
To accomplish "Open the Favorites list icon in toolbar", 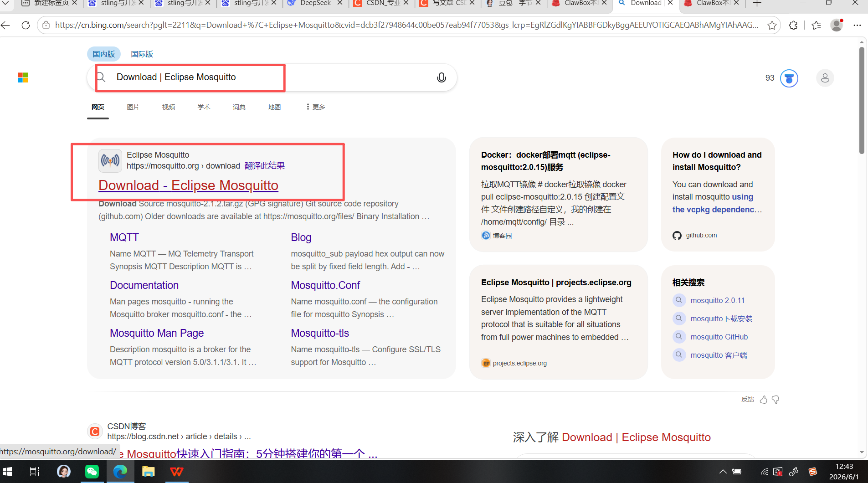I will coord(816,25).
